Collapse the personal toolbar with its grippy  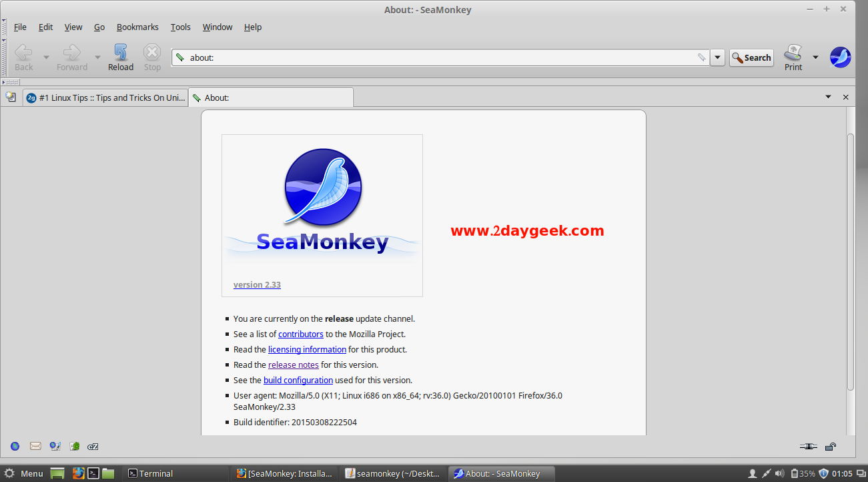[11, 82]
